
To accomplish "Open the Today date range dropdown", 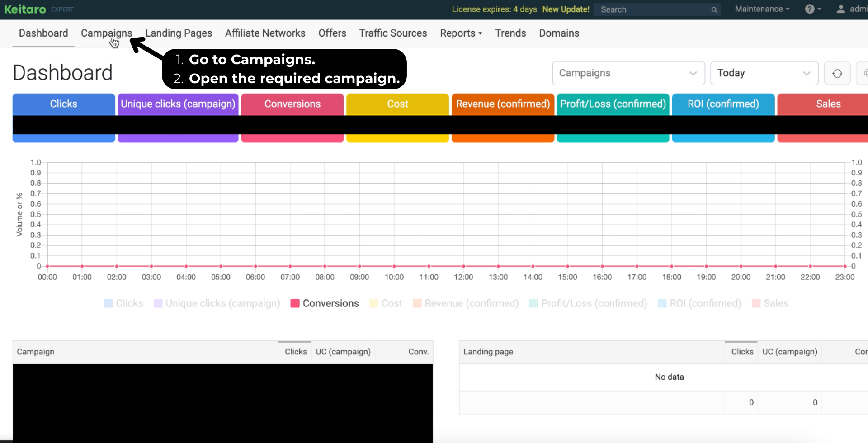I will point(764,73).
